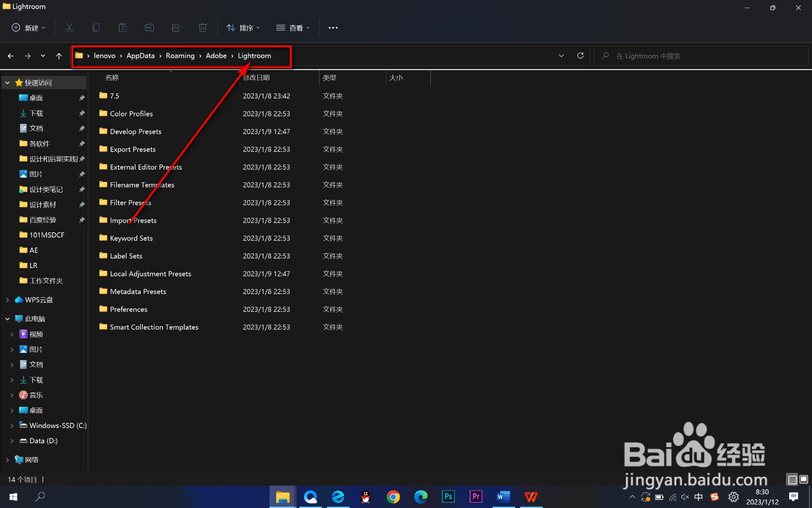The height and width of the screenshot is (508, 812).
Task: Open LR folder in quick access
Action: pyautogui.click(x=33, y=266)
